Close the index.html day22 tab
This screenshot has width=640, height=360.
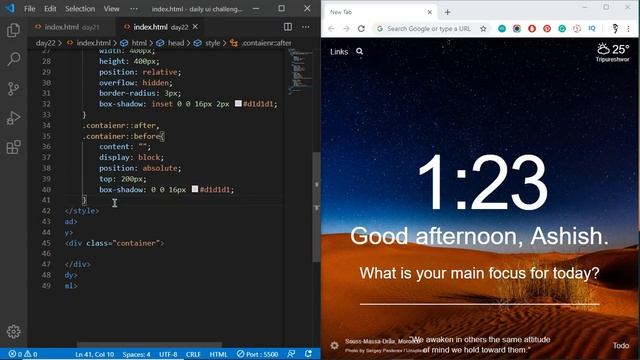196,27
